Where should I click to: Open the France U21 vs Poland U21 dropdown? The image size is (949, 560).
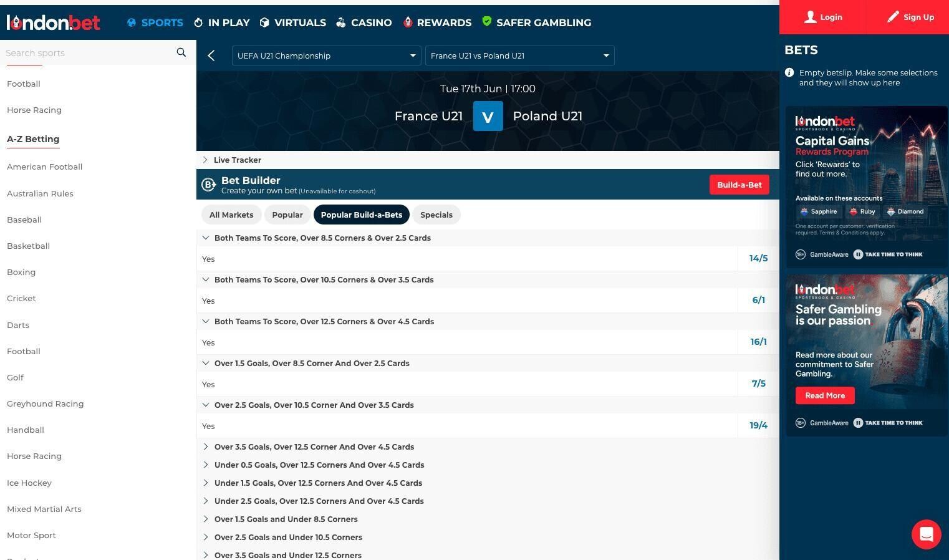click(x=519, y=56)
